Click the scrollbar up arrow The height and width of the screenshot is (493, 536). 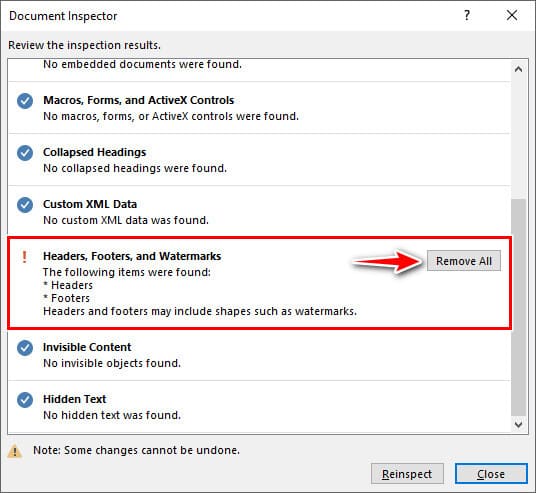click(519, 69)
